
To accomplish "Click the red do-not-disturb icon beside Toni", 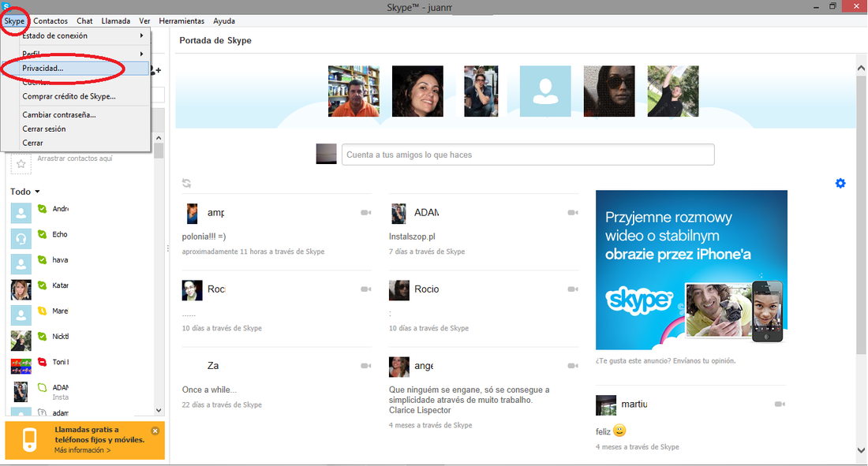I will (x=42, y=361).
